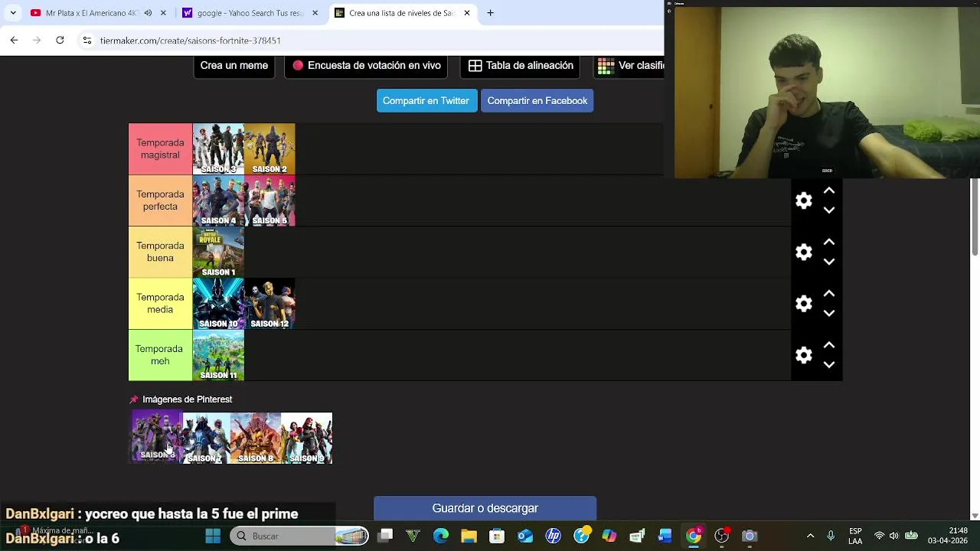Viewport: 980px width, 551px height.
Task: Open the Windows Start menu
Action: 213,536
